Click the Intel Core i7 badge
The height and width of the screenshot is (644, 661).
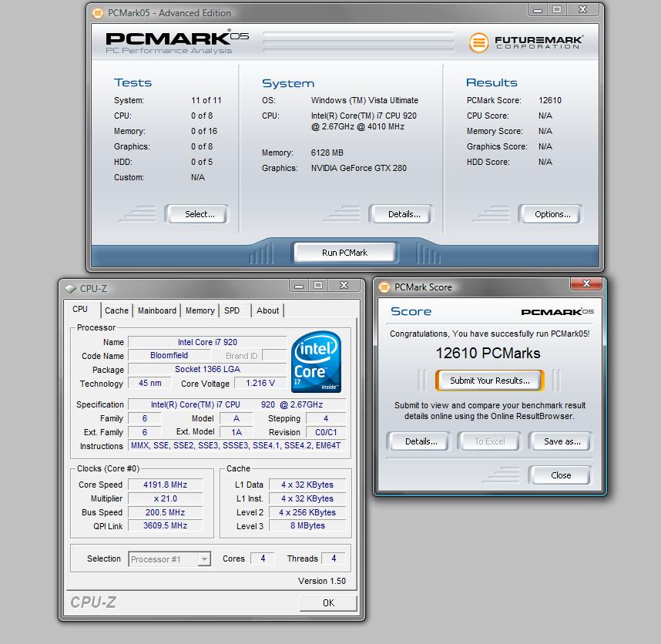point(316,361)
